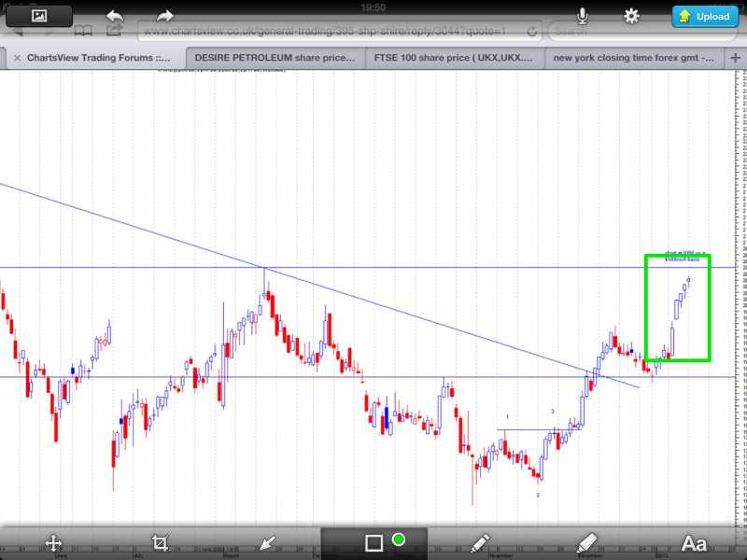Tap the microphone icon
Image resolution: width=747 pixels, height=560 pixels.
pos(583,16)
